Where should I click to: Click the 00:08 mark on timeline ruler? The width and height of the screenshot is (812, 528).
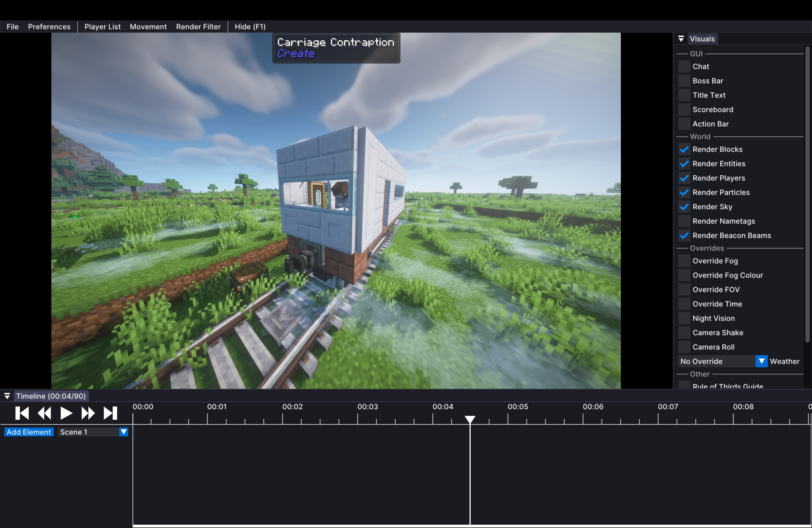click(x=743, y=406)
